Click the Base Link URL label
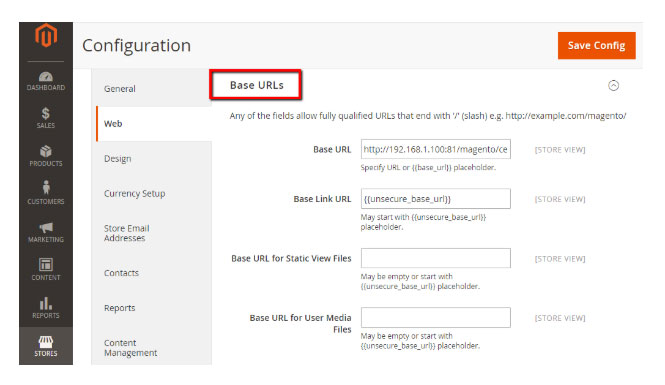Viewport: 665px width, 385px height. (x=322, y=199)
